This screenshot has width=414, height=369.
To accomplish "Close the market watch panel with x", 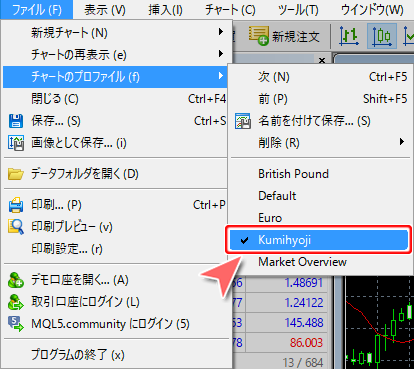I will coord(322,60).
